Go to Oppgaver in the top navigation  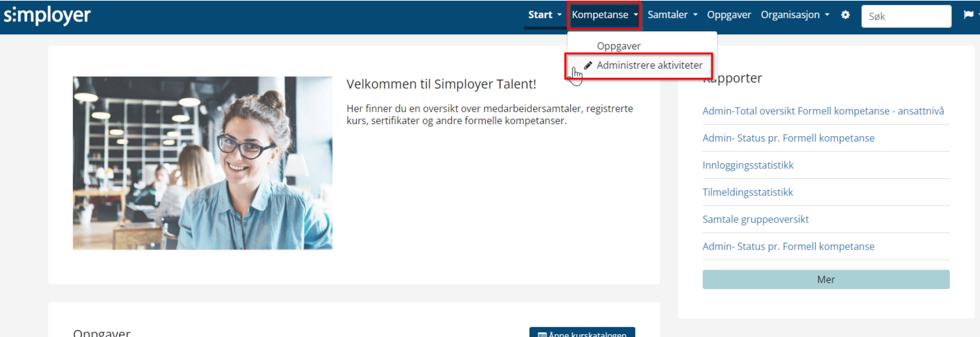pos(729,15)
